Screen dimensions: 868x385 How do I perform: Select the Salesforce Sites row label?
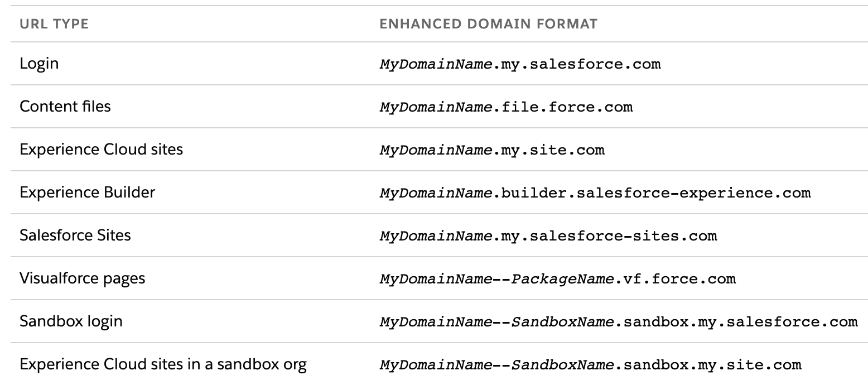75,235
